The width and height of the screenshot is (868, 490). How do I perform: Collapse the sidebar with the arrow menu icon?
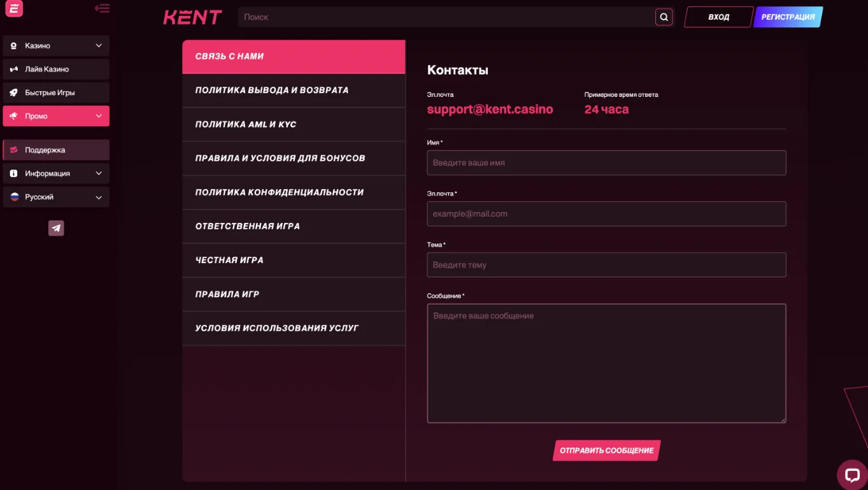click(102, 8)
